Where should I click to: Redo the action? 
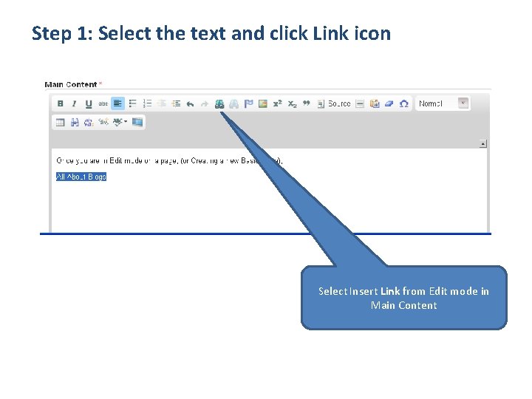tap(204, 104)
